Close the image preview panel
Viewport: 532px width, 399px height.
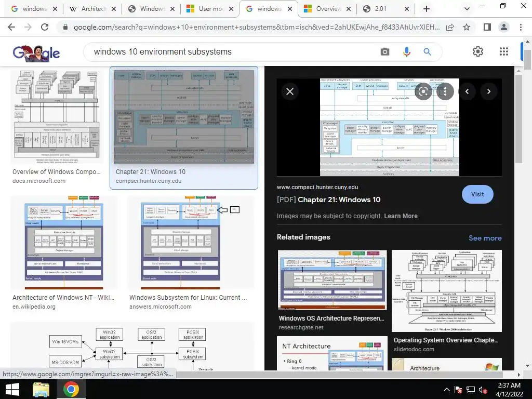point(290,91)
